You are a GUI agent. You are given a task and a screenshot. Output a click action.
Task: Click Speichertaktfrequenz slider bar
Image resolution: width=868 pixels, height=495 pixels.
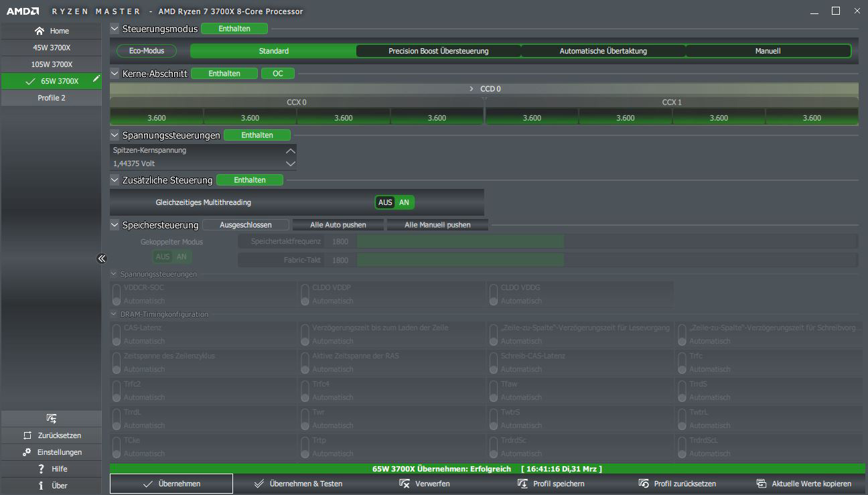click(x=607, y=241)
